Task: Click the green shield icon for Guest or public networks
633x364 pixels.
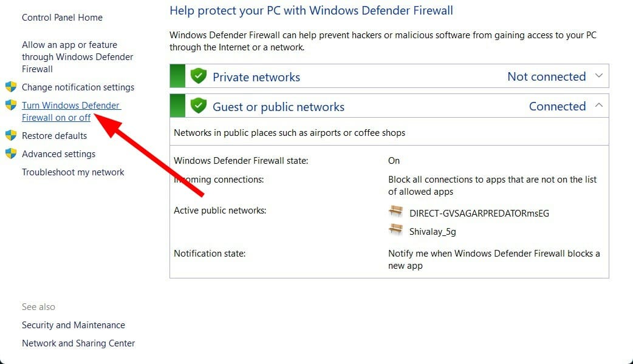Action: (199, 106)
